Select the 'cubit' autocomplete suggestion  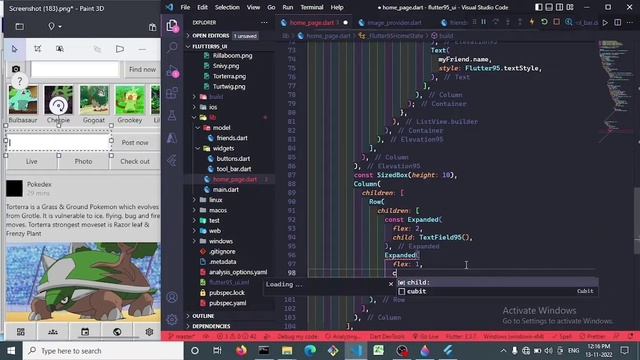point(498,291)
